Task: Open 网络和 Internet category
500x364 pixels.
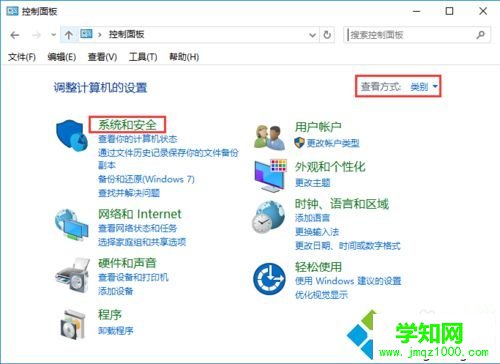Action: [x=140, y=214]
